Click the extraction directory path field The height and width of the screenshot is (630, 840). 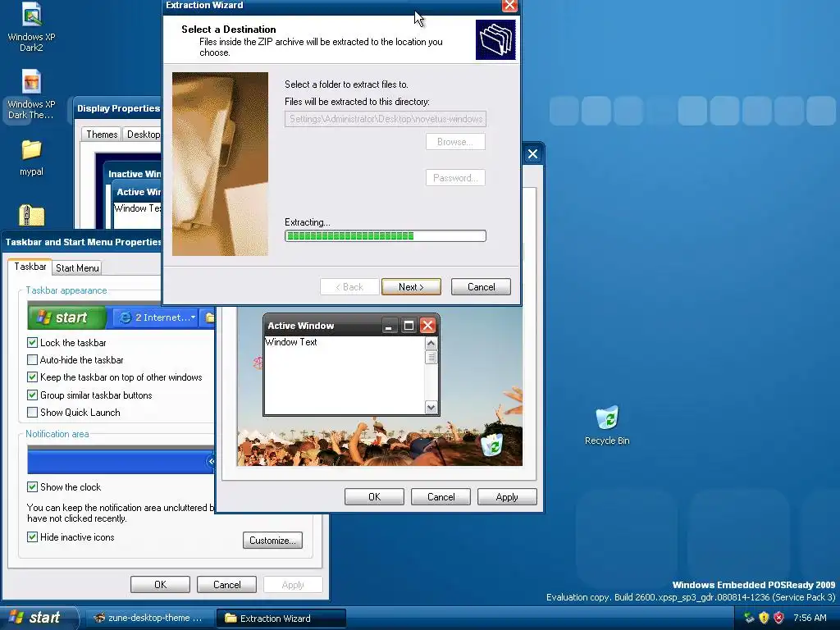click(386, 119)
